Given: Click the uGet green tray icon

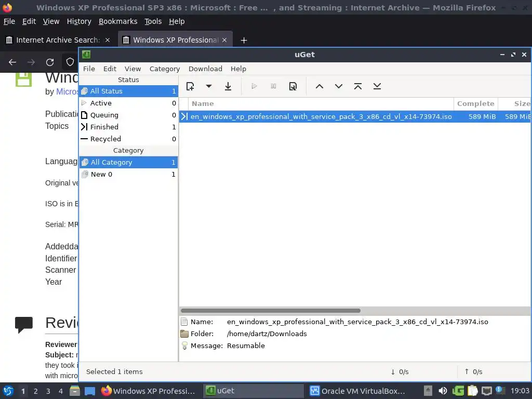Looking at the screenshot, I should (x=458, y=391).
